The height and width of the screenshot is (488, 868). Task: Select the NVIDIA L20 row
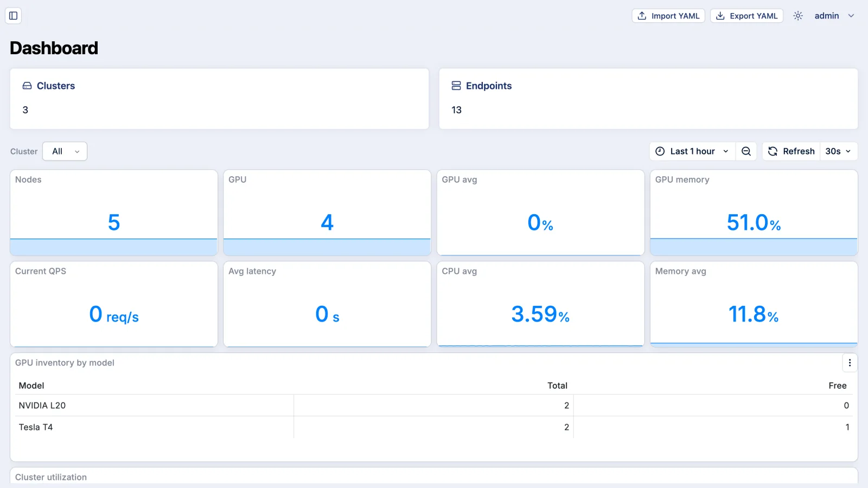click(434, 406)
